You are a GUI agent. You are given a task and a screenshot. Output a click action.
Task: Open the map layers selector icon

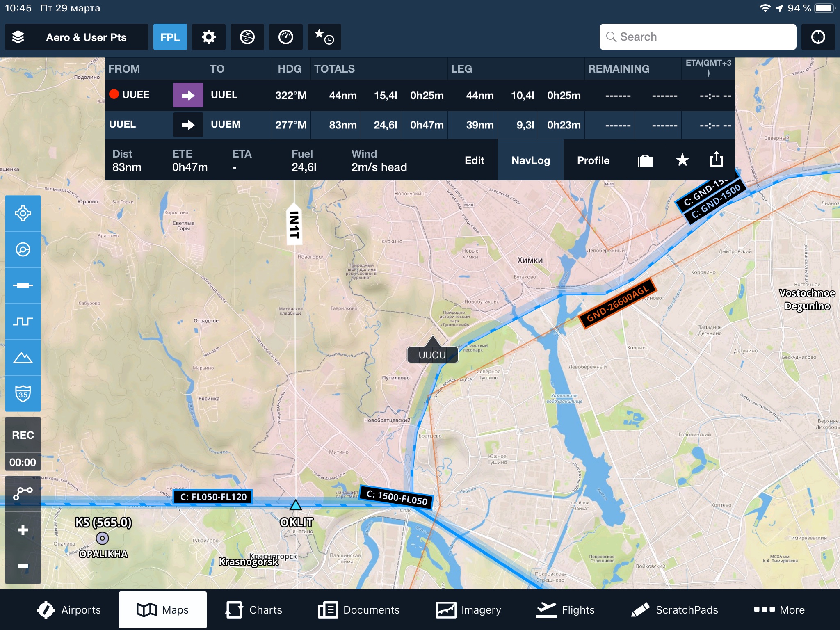[18, 37]
